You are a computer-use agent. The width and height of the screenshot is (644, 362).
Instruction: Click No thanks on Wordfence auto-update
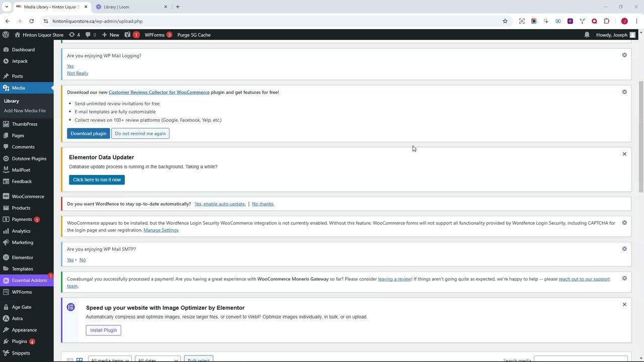coord(263,204)
